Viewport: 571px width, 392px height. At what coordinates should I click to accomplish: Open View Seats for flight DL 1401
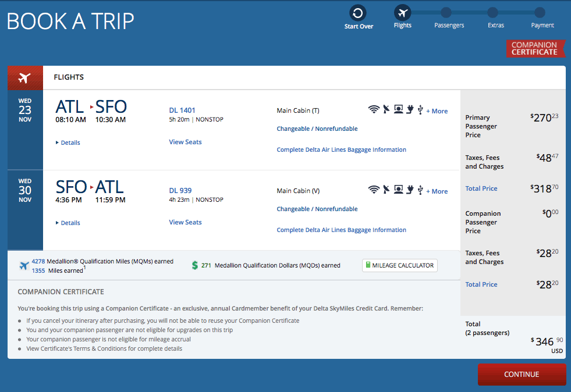point(185,141)
